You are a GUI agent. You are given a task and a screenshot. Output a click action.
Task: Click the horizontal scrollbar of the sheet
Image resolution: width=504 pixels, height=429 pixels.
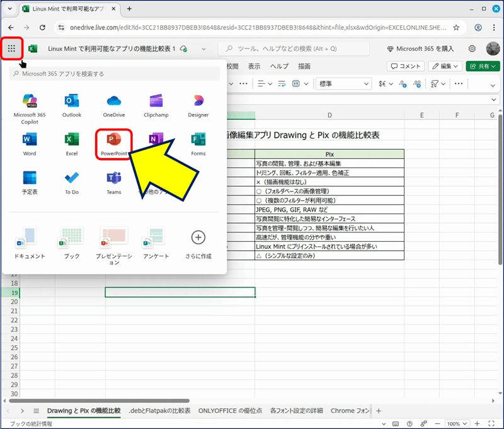(100, 401)
